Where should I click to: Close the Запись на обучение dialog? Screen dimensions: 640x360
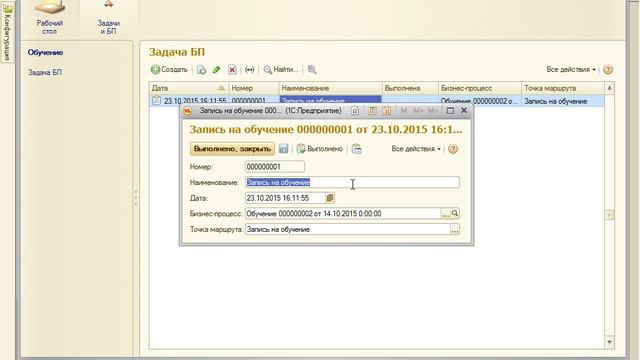click(464, 111)
